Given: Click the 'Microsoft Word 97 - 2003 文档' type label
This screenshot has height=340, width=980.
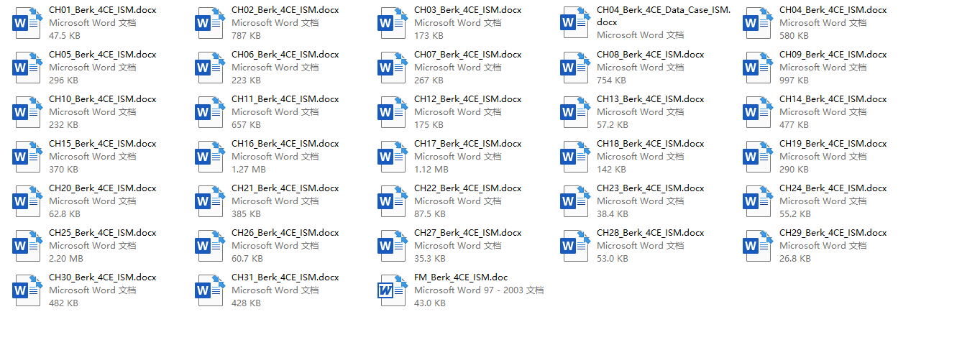Looking at the screenshot, I should (479, 290).
